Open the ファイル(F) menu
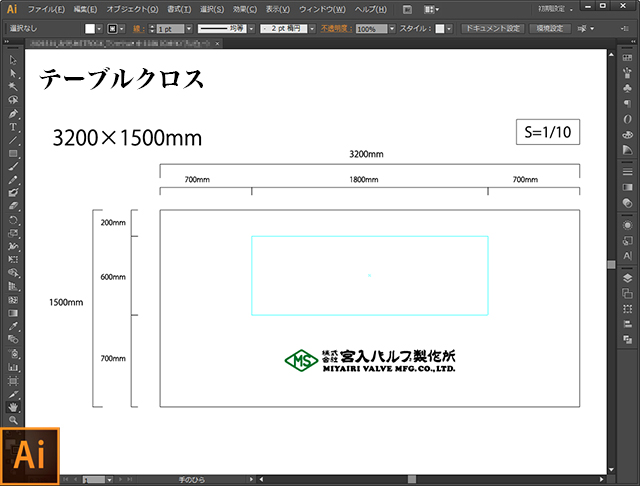The height and width of the screenshot is (486, 640). pos(46,9)
